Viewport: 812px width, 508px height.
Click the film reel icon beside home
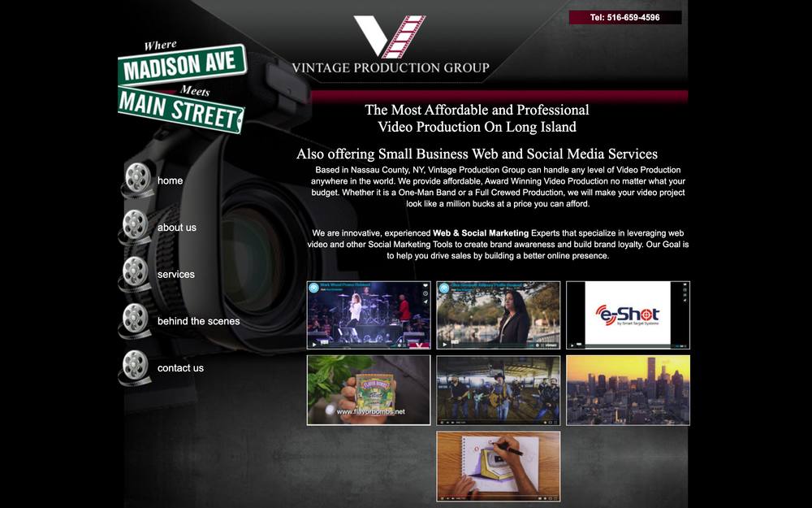[x=138, y=180]
